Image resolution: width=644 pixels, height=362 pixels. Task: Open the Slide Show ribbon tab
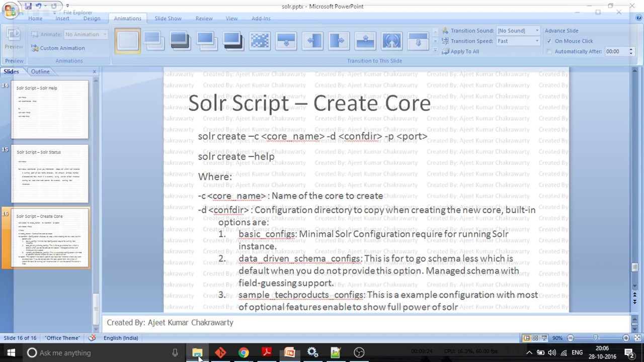pyautogui.click(x=168, y=18)
